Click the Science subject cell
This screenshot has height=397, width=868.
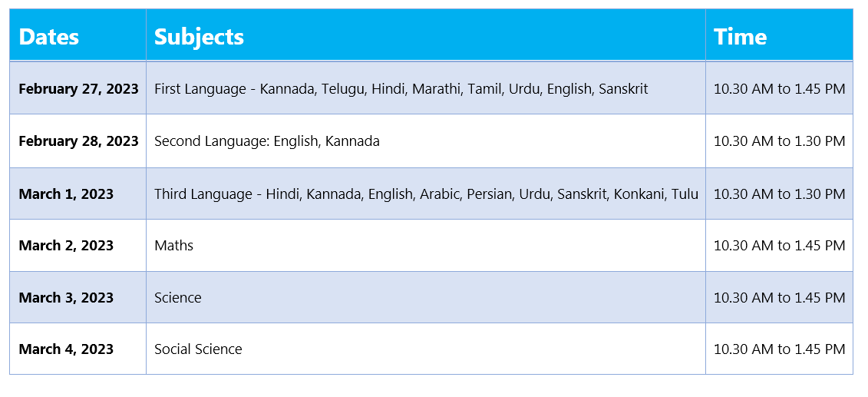tap(426, 297)
